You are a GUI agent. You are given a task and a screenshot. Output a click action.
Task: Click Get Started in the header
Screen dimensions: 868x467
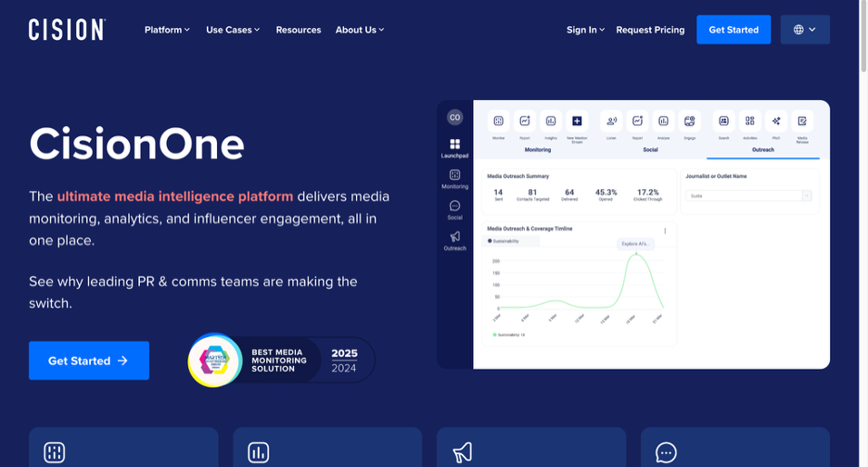coord(734,30)
